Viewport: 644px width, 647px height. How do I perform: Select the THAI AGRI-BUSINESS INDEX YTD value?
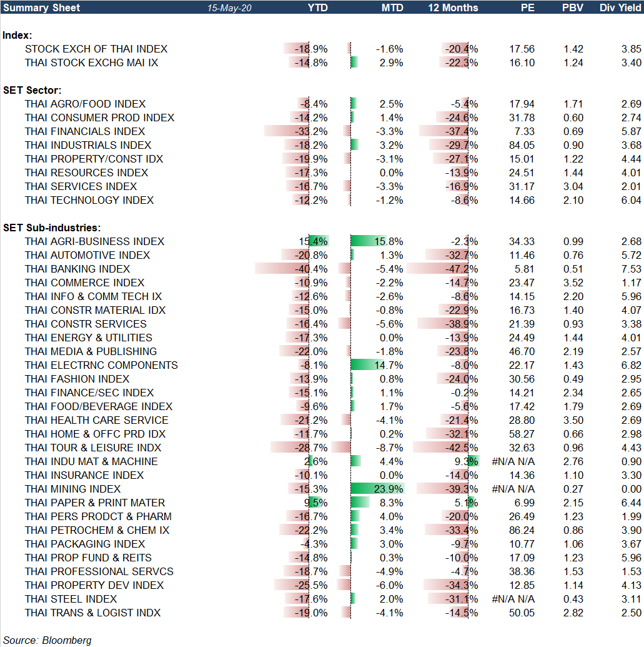[314, 241]
